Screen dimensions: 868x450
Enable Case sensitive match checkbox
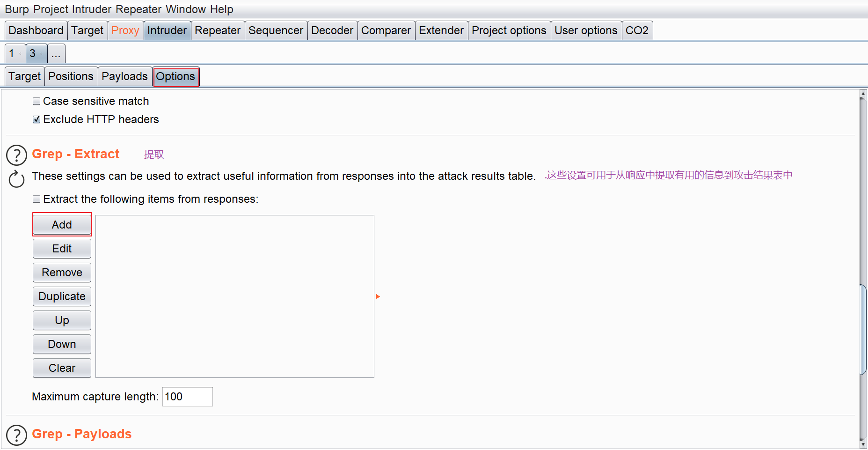[36, 102]
